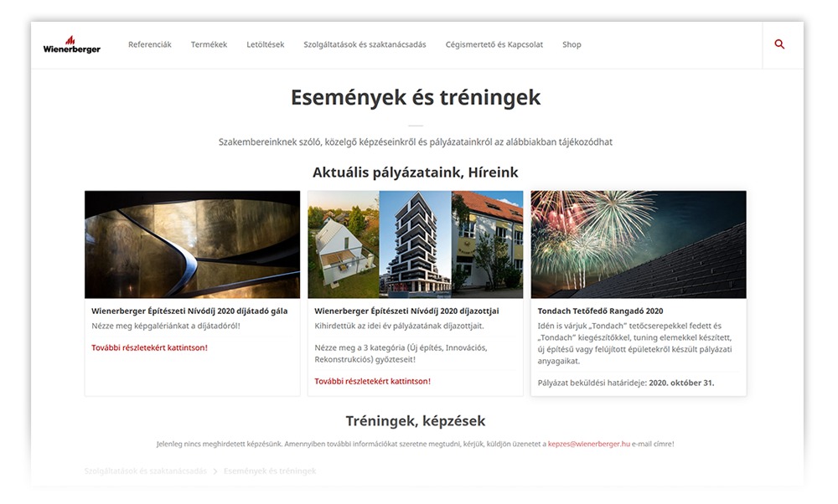Open the Építészeti Nívódíj 2020 díjazottjai title
The width and height of the screenshot is (838, 504).
pos(406,311)
